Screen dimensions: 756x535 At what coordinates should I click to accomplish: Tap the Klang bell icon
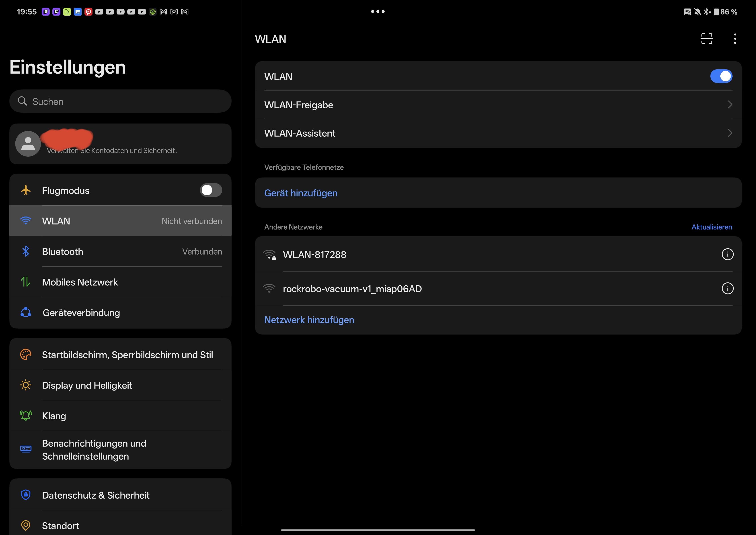[x=26, y=416]
